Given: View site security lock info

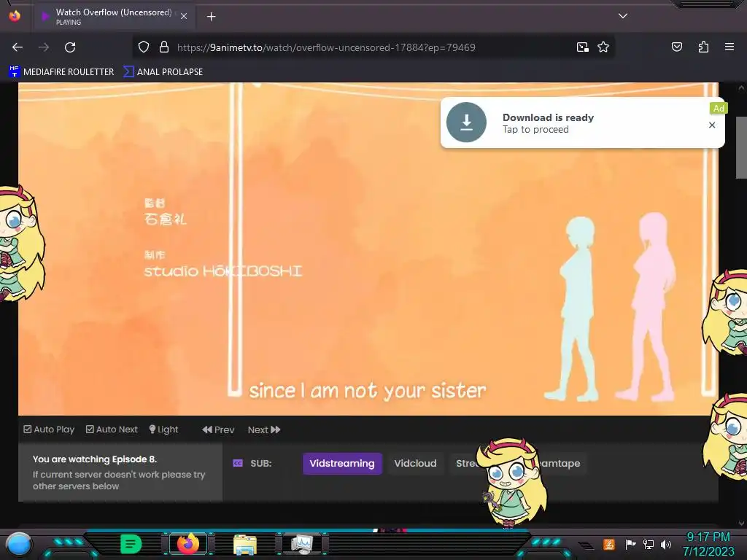Looking at the screenshot, I should click(x=164, y=47).
